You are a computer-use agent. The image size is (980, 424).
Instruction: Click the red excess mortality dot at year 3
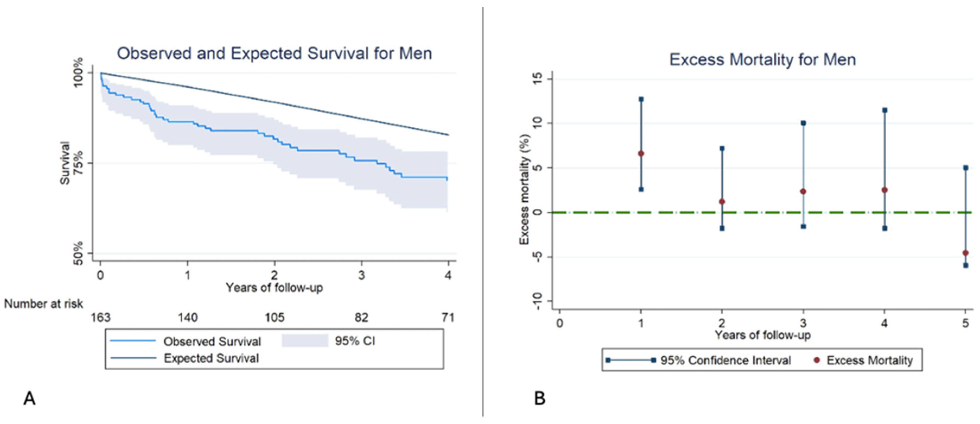[x=803, y=192]
